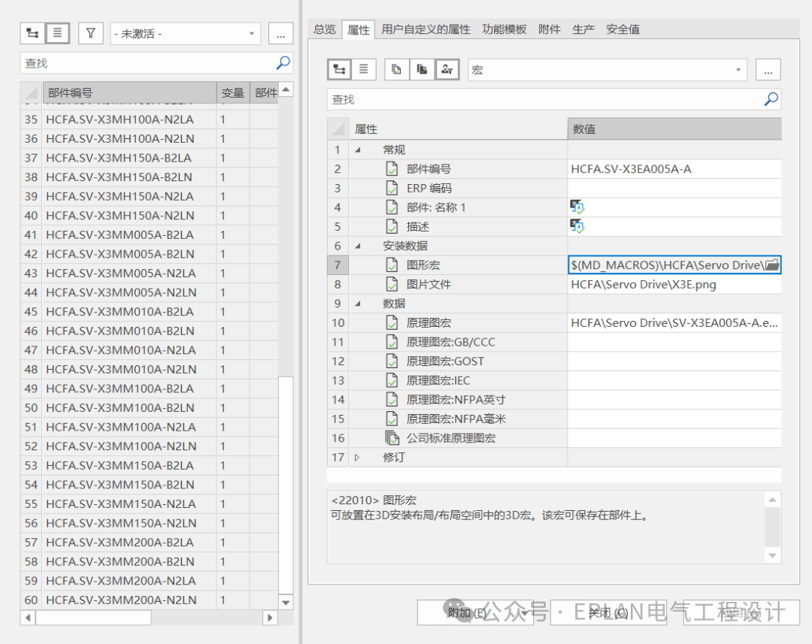
Task: Switch to the 总览 tab
Action: (325, 29)
